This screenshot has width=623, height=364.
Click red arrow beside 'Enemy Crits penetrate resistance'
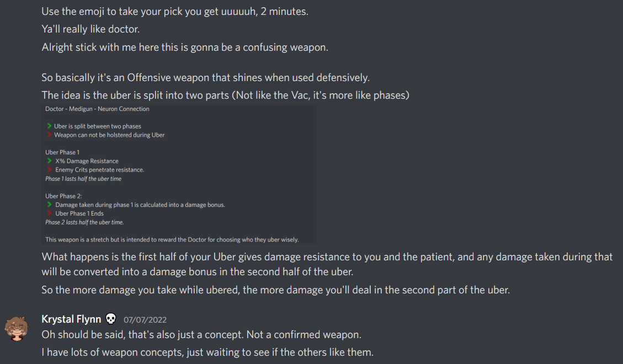point(50,170)
